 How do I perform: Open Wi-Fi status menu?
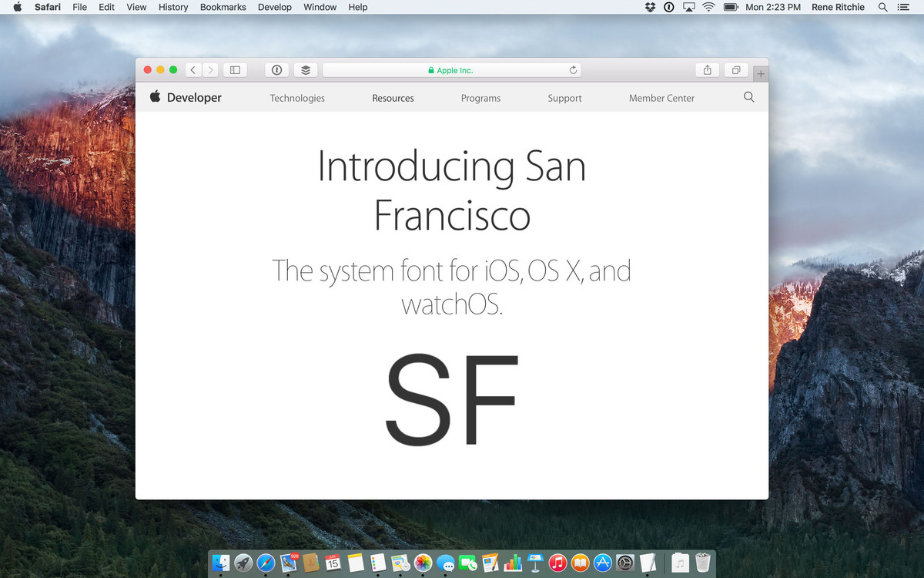(x=709, y=7)
